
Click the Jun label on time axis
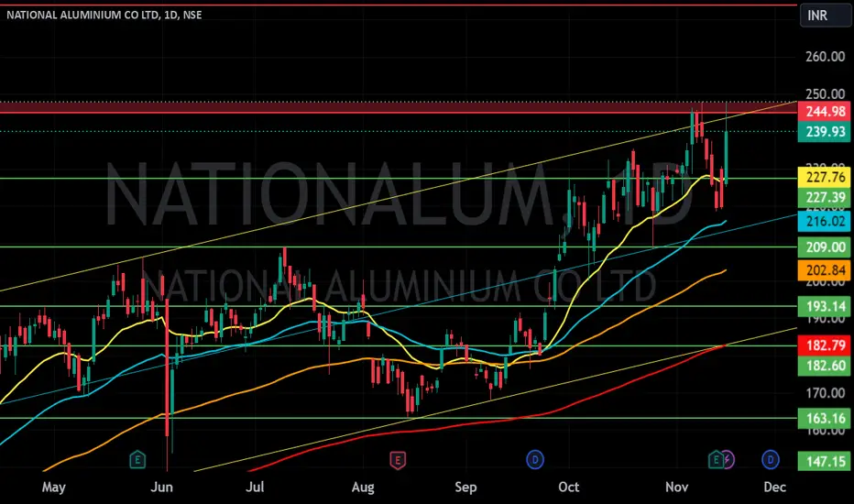pyautogui.click(x=161, y=487)
